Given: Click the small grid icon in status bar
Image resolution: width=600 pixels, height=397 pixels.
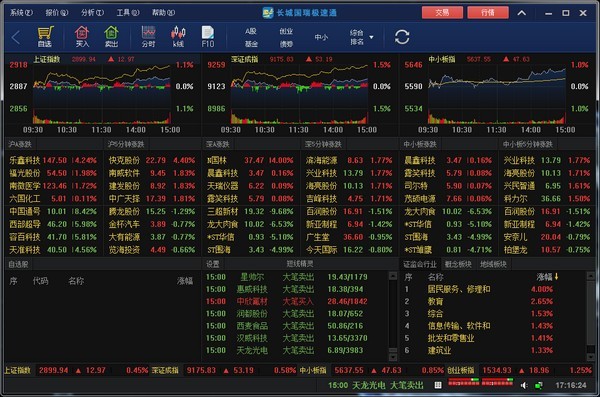Looking at the screenshot, I should (438, 385).
